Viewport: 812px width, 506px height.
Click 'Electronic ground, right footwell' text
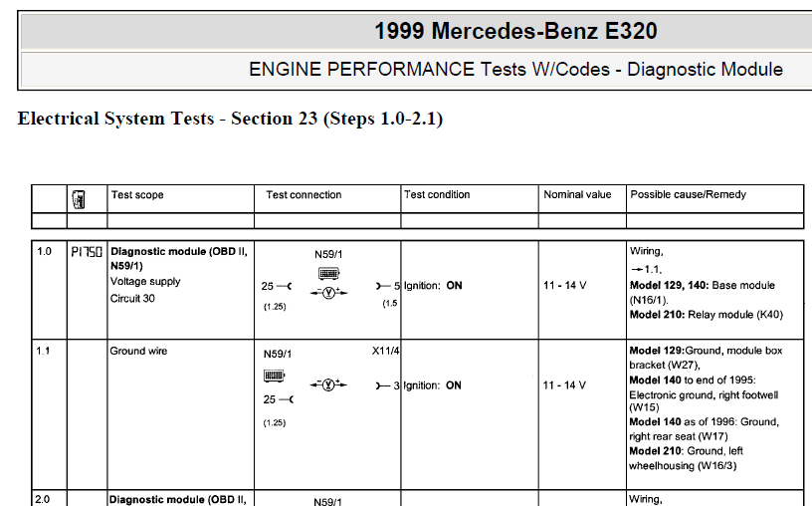704,395
